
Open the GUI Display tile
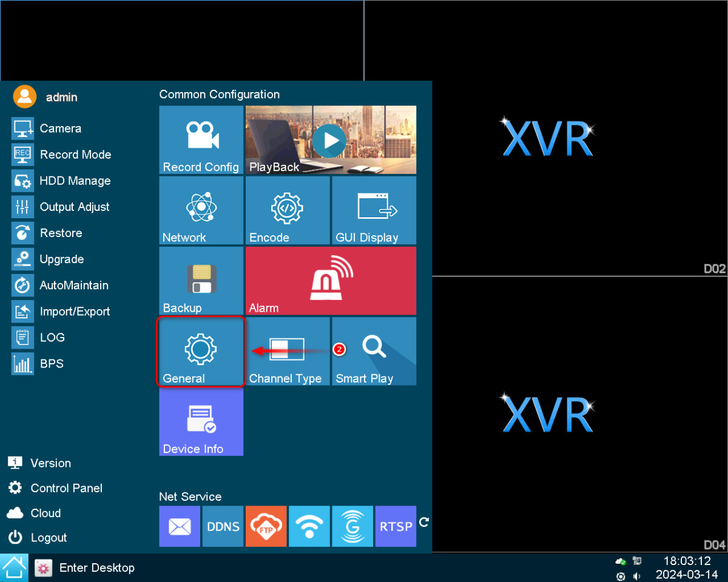pyautogui.click(x=374, y=210)
